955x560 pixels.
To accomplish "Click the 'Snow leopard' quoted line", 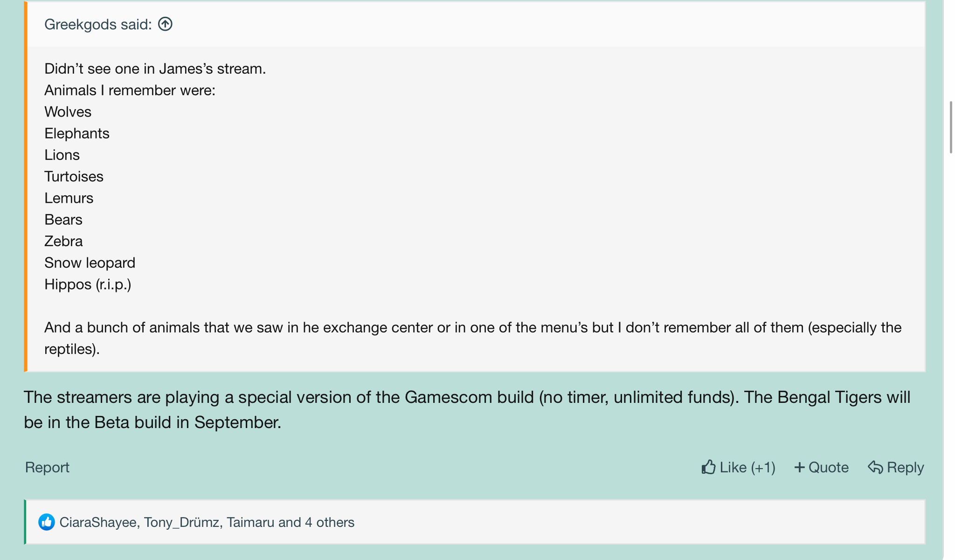I will coord(90,263).
